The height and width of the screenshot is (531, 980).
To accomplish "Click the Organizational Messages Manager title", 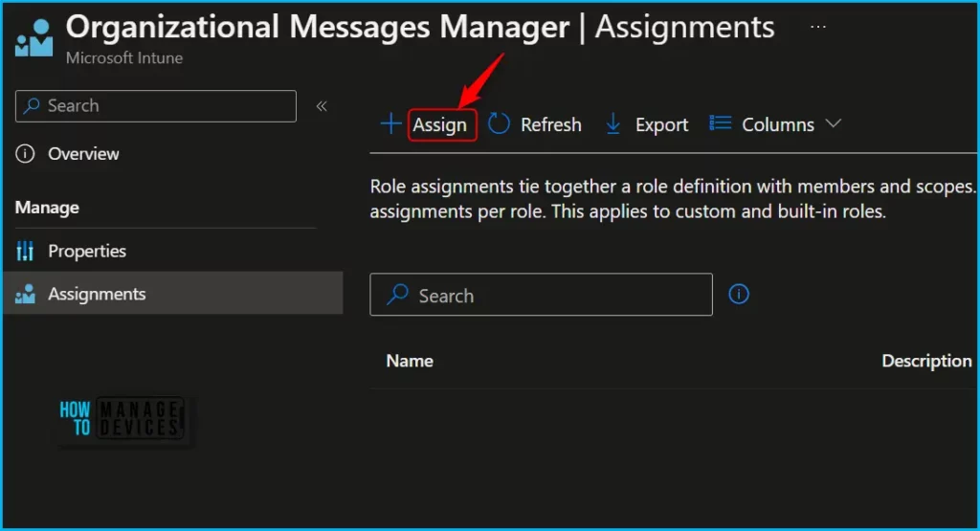I will (x=318, y=28).
